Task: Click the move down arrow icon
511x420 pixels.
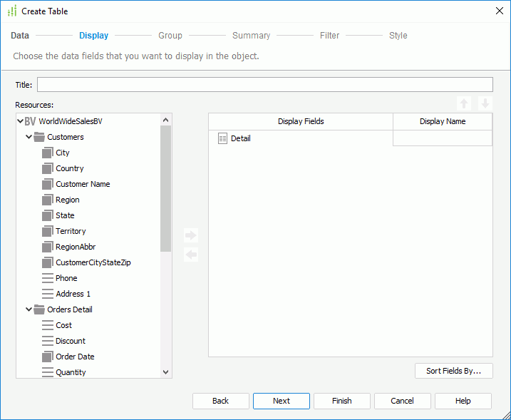Action: [485, 103]
